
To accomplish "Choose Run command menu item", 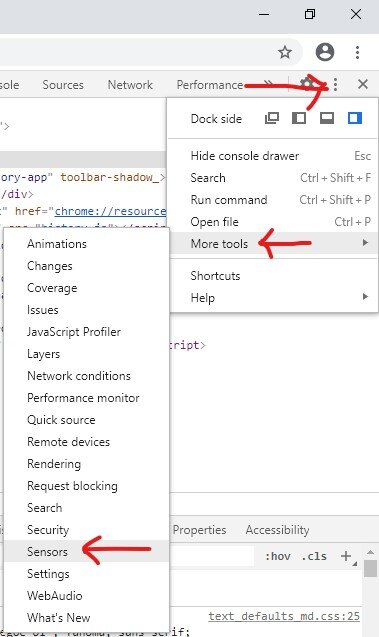I will point(273,199).
